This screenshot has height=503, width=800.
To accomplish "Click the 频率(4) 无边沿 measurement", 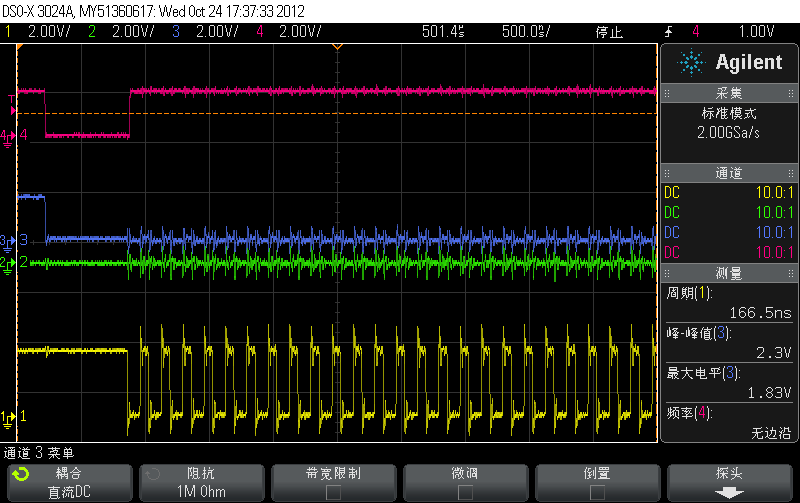I will 729,423.
